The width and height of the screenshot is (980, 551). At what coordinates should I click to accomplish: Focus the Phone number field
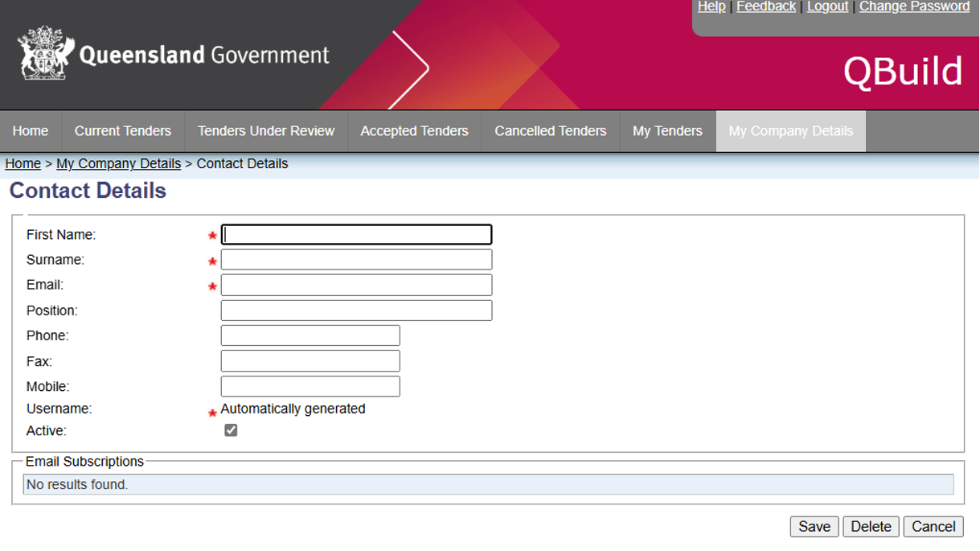point(310,335)
